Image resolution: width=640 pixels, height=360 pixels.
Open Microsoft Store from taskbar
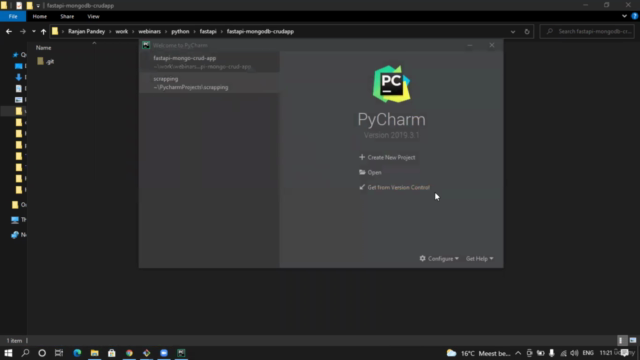coord(111,353)
